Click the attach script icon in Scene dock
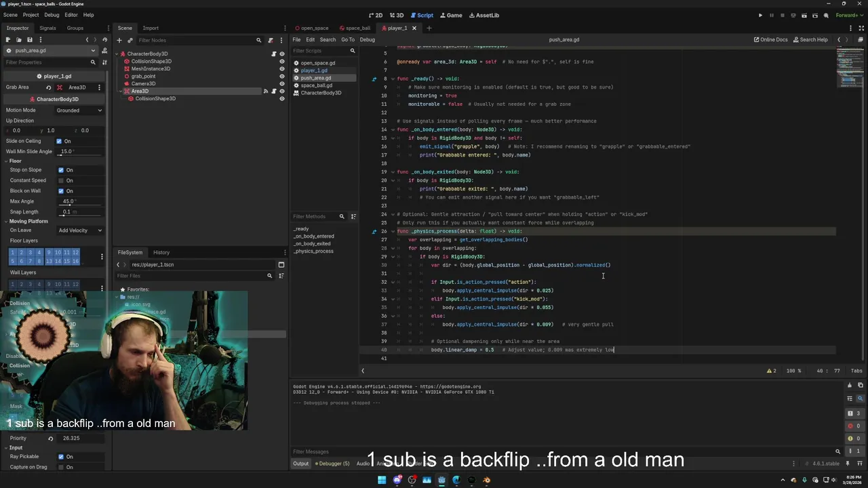This screenshot has width=868, height=488. tap(271, 40)
